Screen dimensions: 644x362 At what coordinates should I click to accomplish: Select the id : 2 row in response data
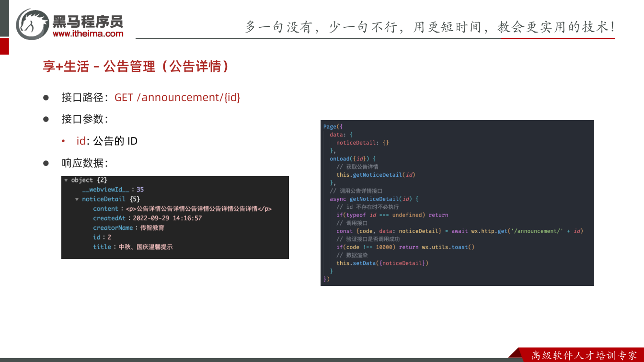pyautogui.click(x=102, y=238)
